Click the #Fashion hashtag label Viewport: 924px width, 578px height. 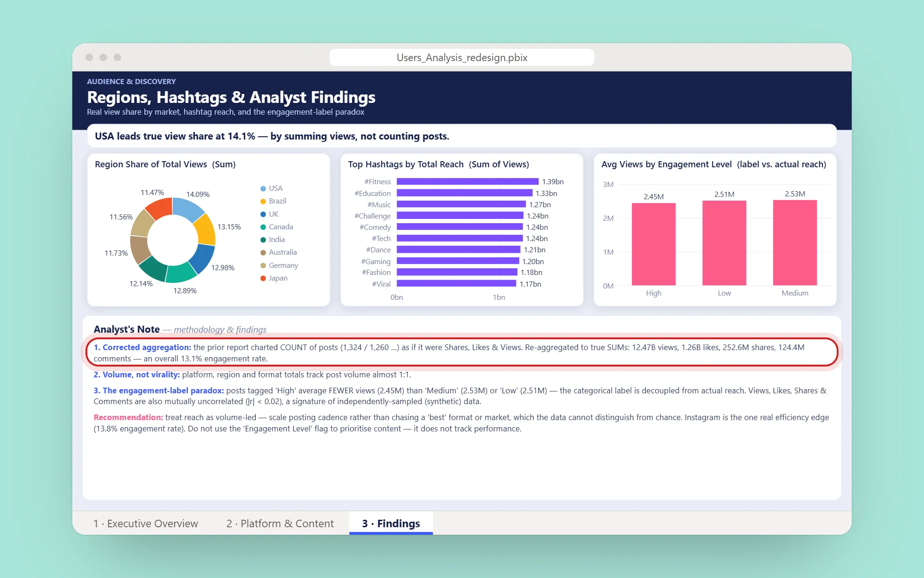[376, 272]
